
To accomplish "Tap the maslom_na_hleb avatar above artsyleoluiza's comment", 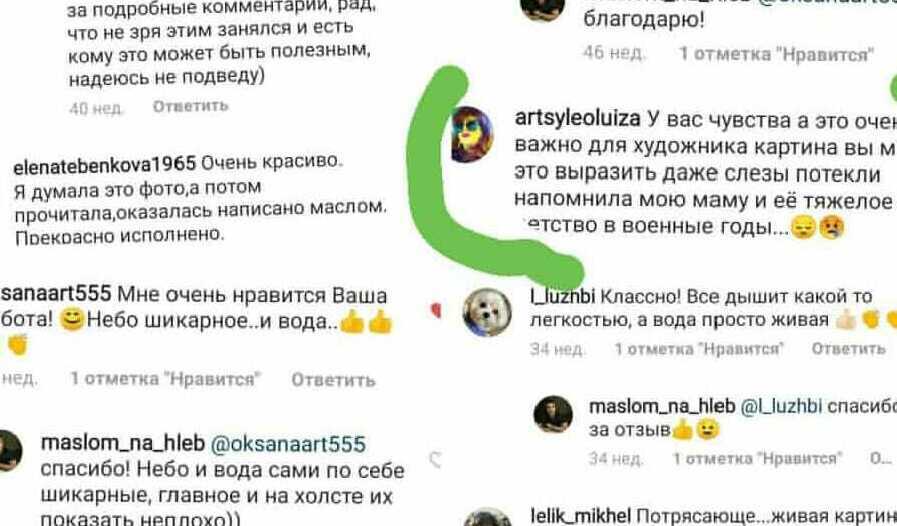I will [541, 10].
